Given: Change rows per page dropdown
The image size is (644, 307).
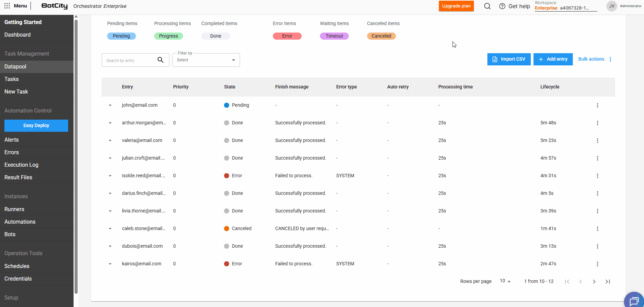Looking at the screenshot, I should pos(505,281).
